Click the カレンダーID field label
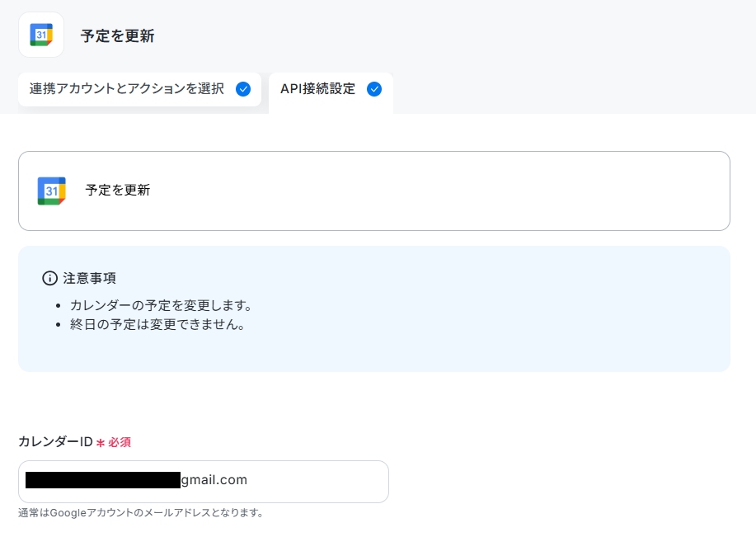This screenshot has height=537, width=756. point(55,441)
